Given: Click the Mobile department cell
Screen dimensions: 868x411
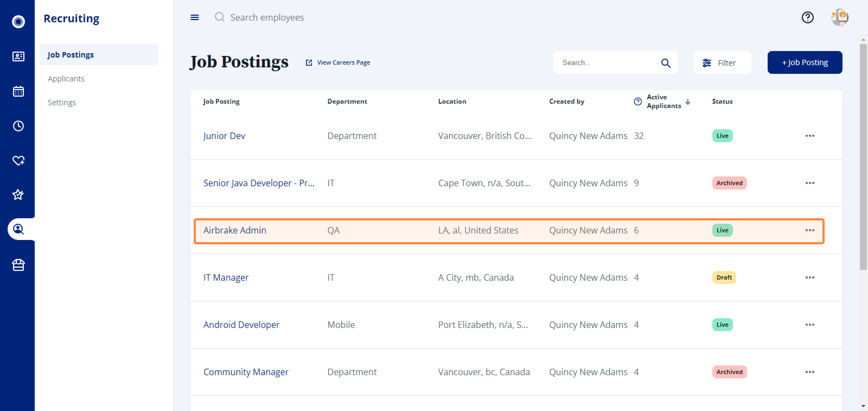Looking at the screenshot, I should coord(341,325).
